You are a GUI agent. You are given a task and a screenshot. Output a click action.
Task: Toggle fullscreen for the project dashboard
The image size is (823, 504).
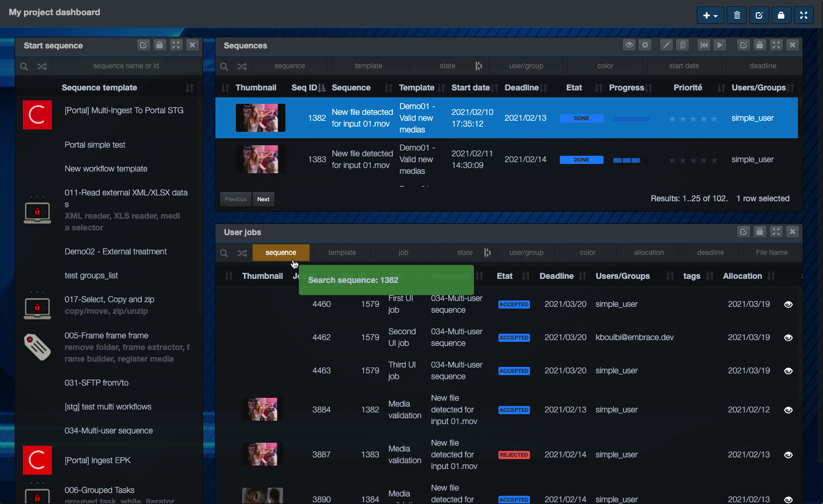[803, 15]
